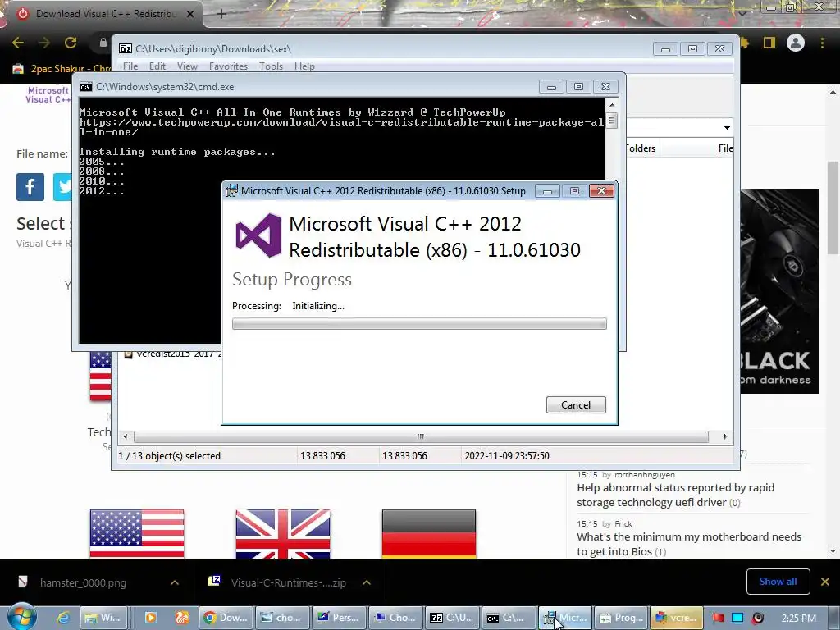Click the 7z icon in the 7-Zip title bar
This screenshot has width=840, height=630.
126,48
